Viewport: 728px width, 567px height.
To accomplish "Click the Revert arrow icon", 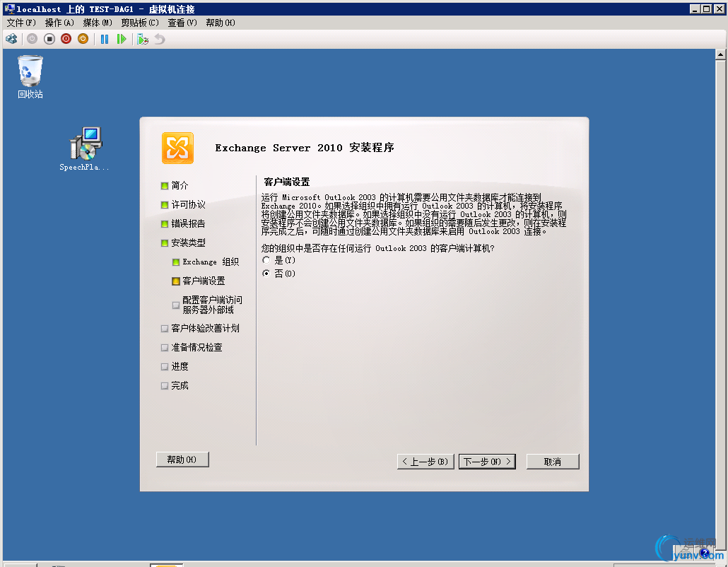I will click(160, 39).
